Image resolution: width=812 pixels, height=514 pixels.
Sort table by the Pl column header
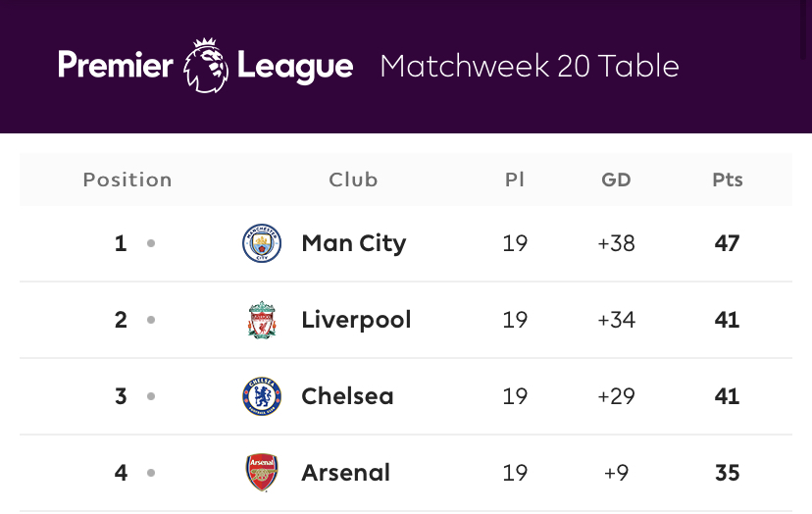[515, 180]
